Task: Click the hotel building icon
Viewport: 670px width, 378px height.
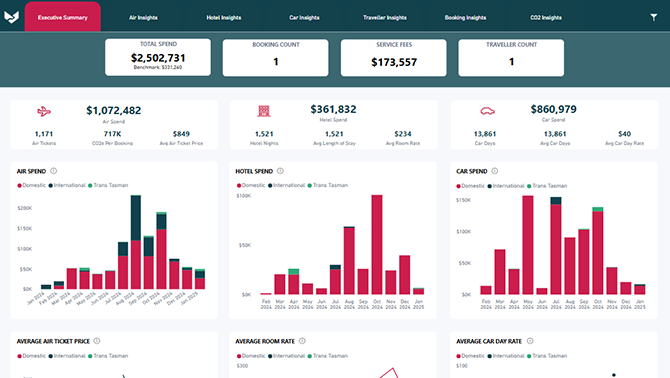Action: point(264,111)
